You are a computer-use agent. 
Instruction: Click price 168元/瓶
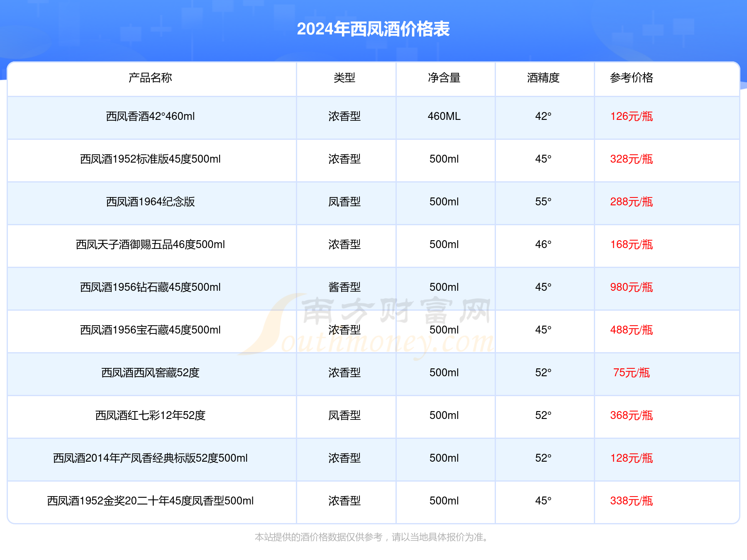(x=631, y=244)
